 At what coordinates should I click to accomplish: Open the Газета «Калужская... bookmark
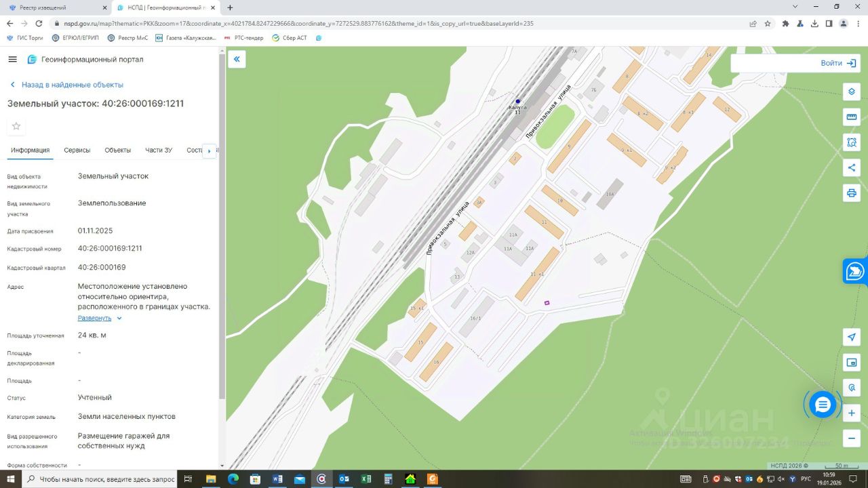point(185,38)
